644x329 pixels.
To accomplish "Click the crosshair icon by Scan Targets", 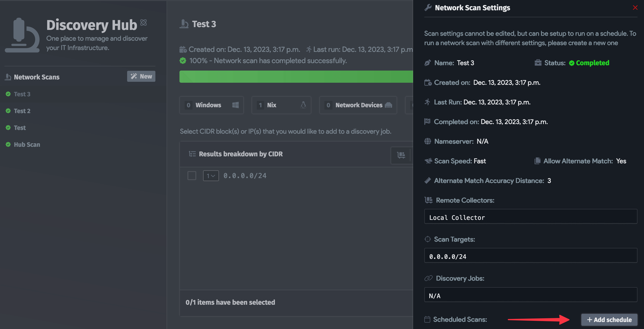I will (428, 239).
